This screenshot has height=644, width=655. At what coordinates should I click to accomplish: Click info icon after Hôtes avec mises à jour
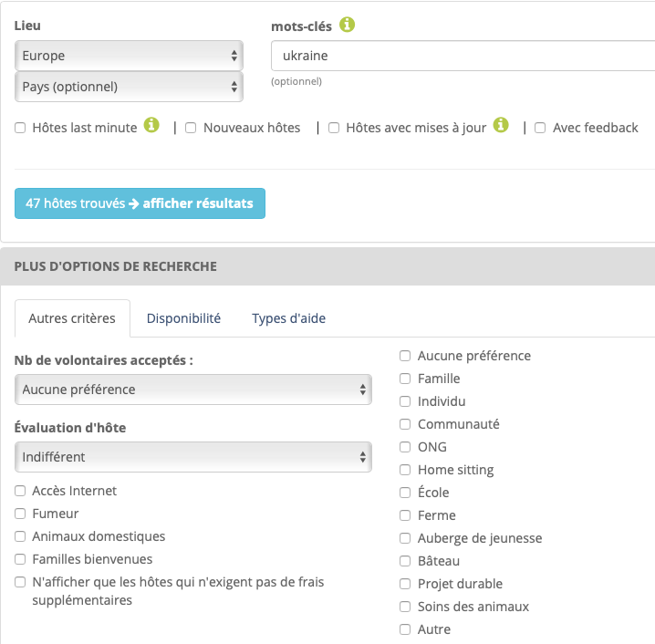click(x=501, y=126)
